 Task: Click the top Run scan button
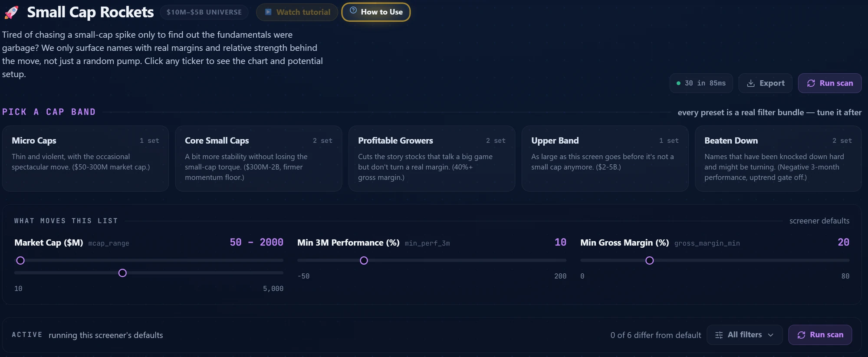[829, 83]
